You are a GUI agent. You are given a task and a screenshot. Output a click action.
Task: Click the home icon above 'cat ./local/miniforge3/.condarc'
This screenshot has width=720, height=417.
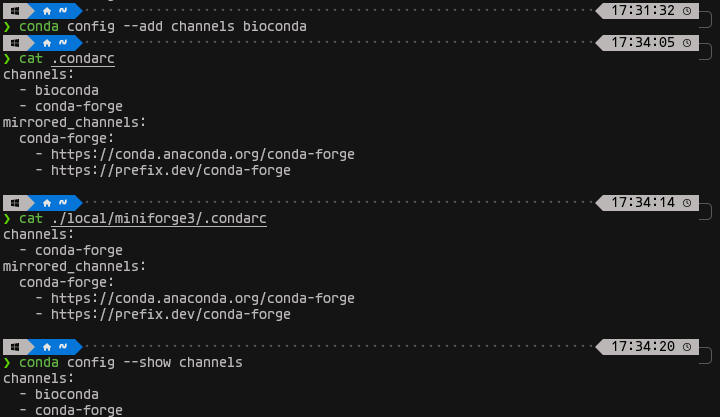pos(46,202)
